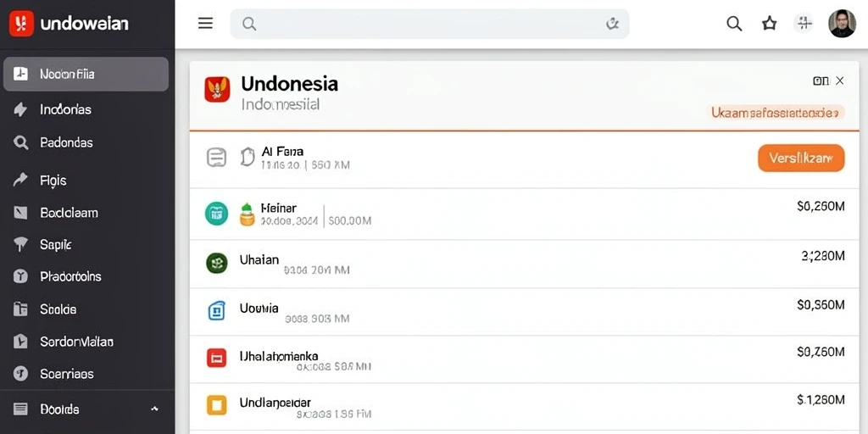Viewport: 868px width, 434px height.
Task: Select the Uhaian entry name
Action: click(x=259, y=259)
